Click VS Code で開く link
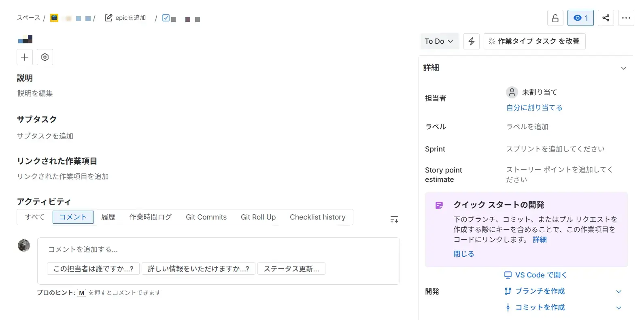The width and height of the screenshot is (644, 320). pos(535,275)
